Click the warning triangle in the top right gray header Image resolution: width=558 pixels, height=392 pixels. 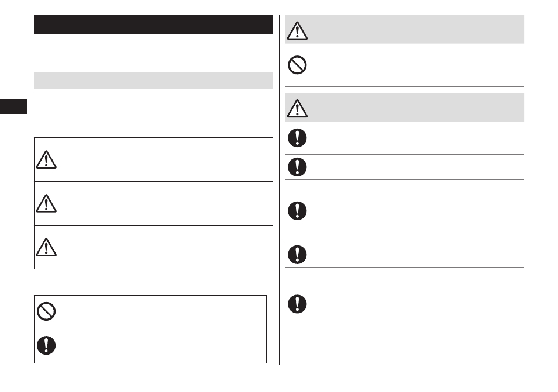coord(297,30)
